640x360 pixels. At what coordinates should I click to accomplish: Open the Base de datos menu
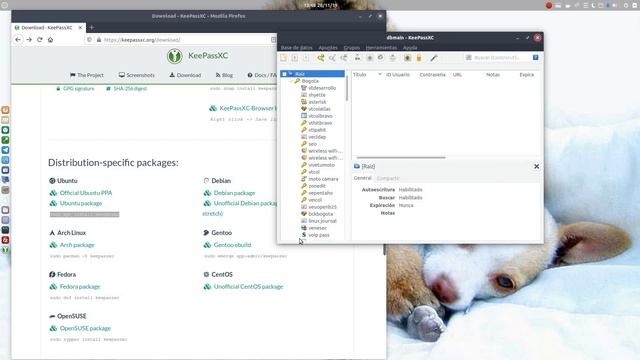(x=297, y=48)
